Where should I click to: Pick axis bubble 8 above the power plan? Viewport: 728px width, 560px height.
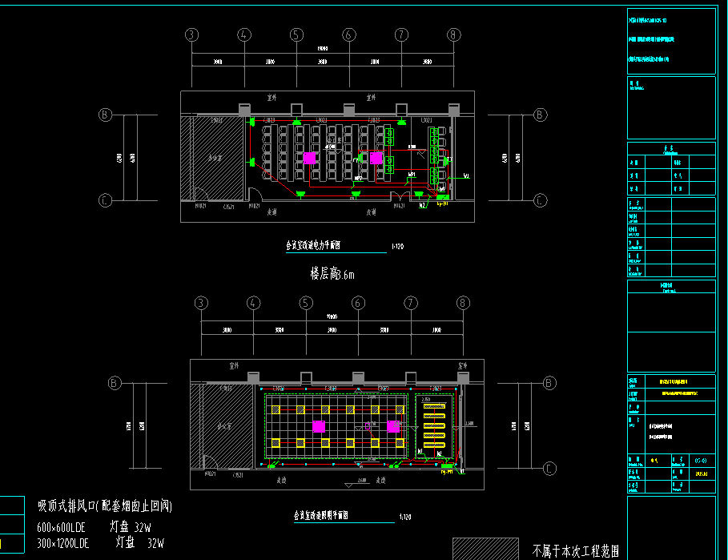pos(454,34)
